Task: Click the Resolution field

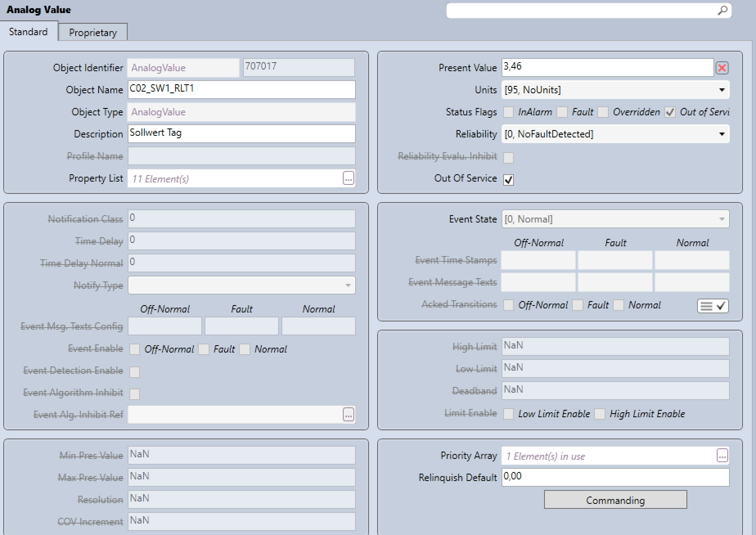Action: coord(242,500)
